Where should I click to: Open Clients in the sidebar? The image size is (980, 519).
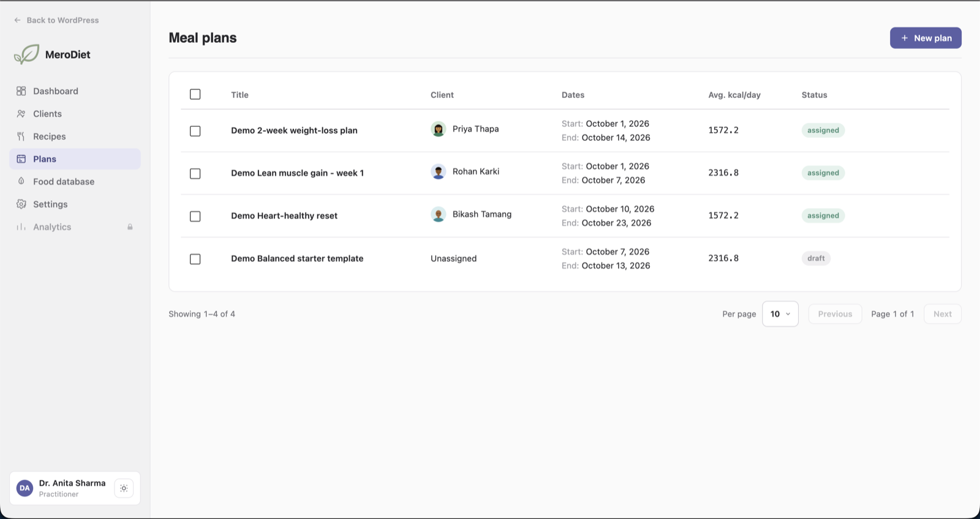(75, 114)
